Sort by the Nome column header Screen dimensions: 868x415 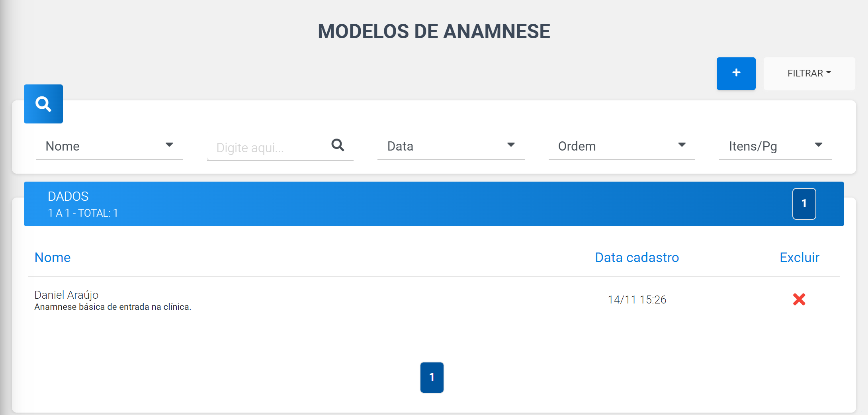53,257
